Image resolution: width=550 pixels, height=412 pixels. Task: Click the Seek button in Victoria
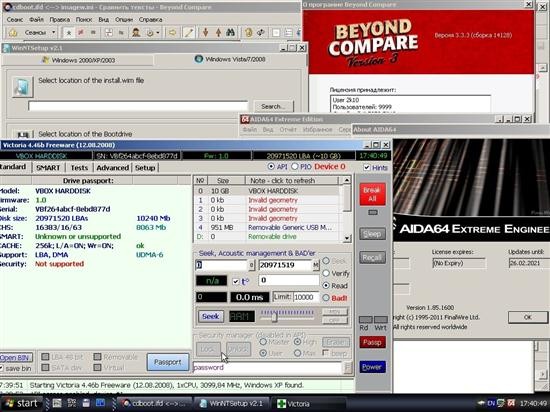point(211,316)
